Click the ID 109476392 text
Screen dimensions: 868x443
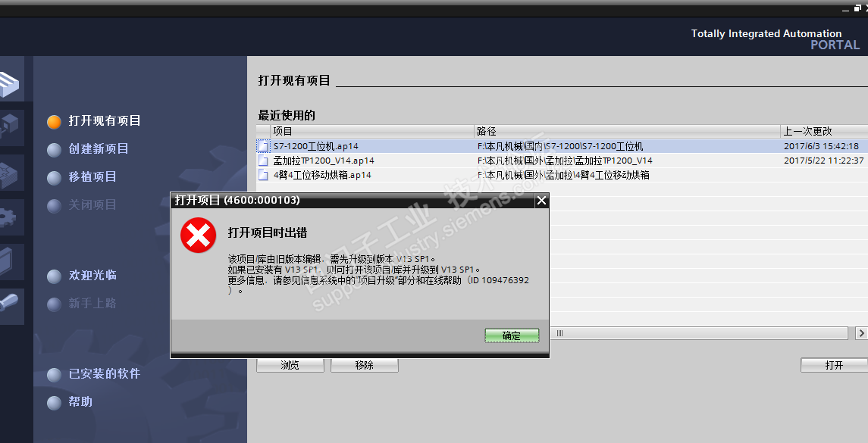click(500, 280)
